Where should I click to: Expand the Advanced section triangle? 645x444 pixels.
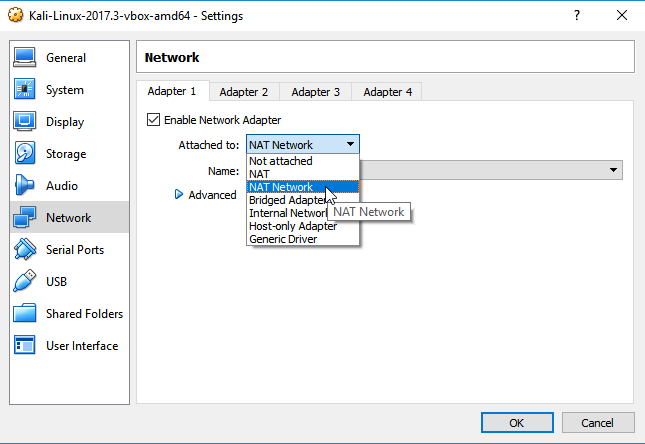click(180, 195)
